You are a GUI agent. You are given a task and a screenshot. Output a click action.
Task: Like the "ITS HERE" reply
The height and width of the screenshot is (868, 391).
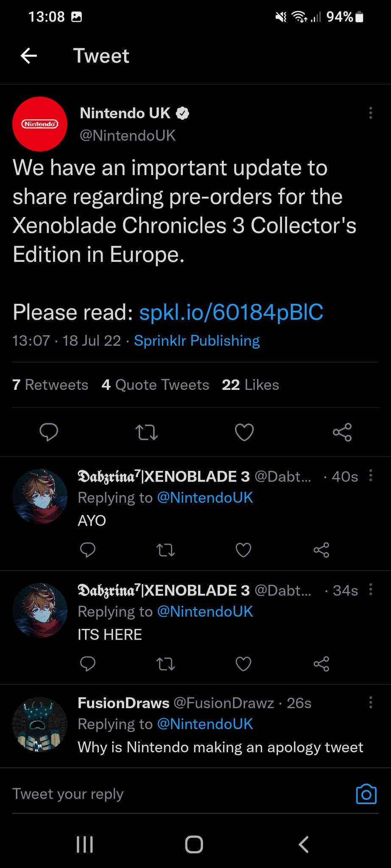pos(243,664)
